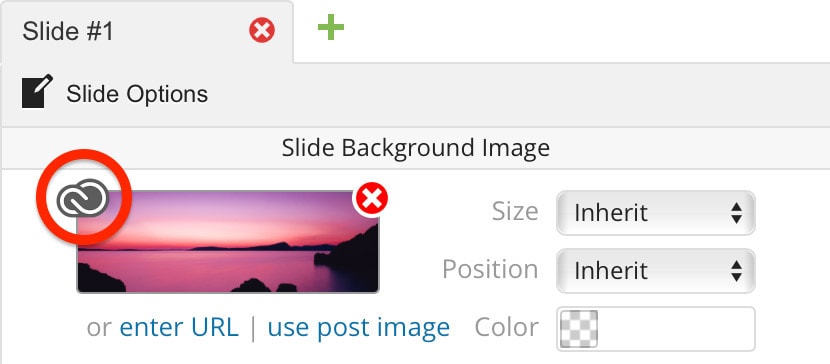Click the Position dropdown arrows
Image resolution: width=830 pixels, height=364 pixels.
click(736, 271)
